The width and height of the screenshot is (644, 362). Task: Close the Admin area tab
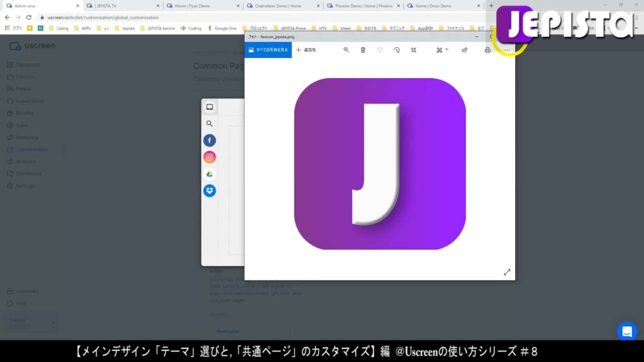(x=77, y=6)
